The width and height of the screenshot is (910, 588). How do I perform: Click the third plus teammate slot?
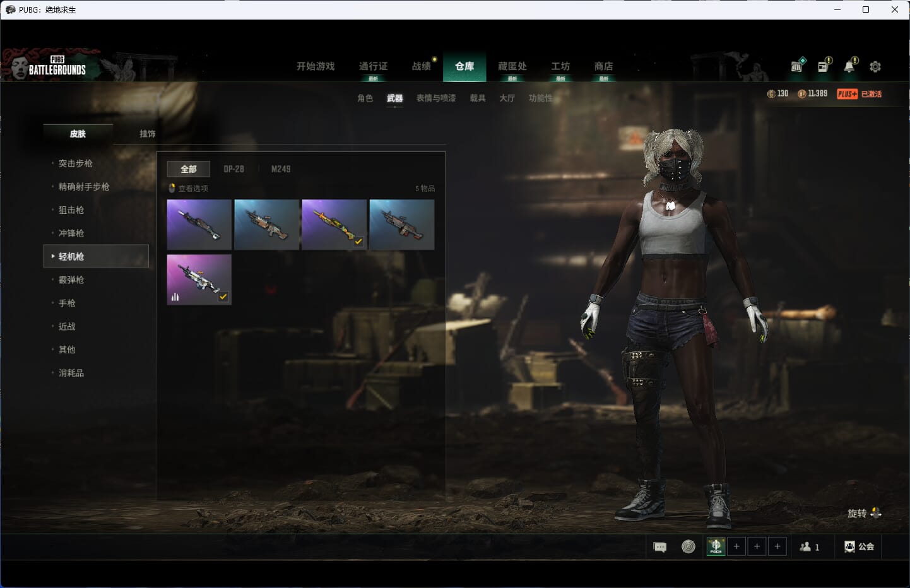[777, 546]
